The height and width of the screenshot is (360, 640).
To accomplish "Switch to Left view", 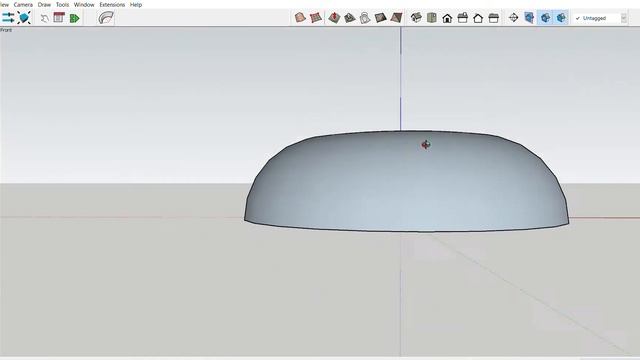I will (x=493, y=18).
